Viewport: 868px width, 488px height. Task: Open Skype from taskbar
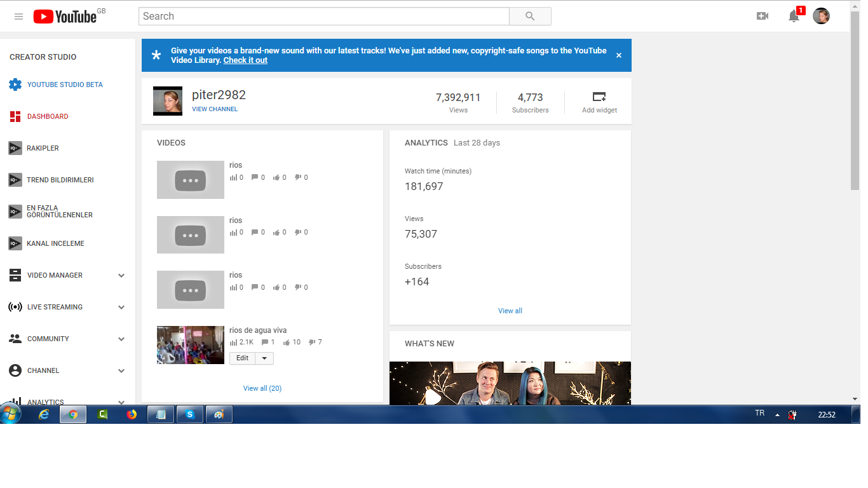(x=190, y=414)
